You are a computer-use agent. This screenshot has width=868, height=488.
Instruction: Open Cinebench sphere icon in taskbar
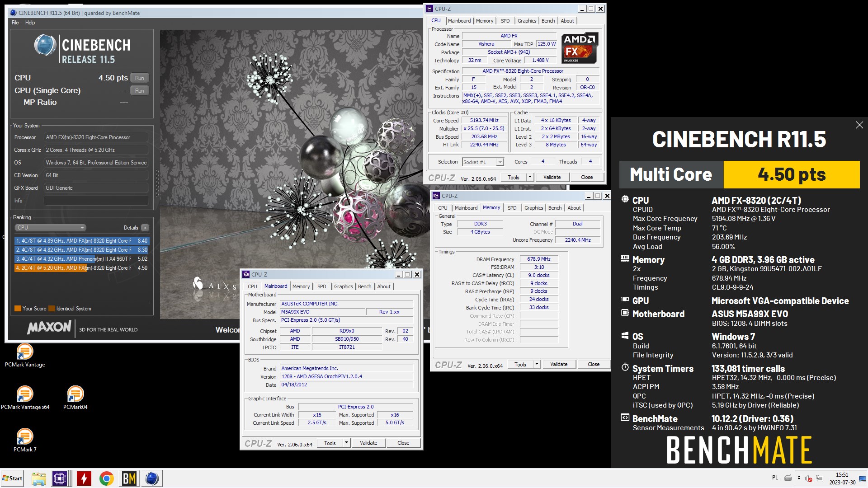pos(152,479)
